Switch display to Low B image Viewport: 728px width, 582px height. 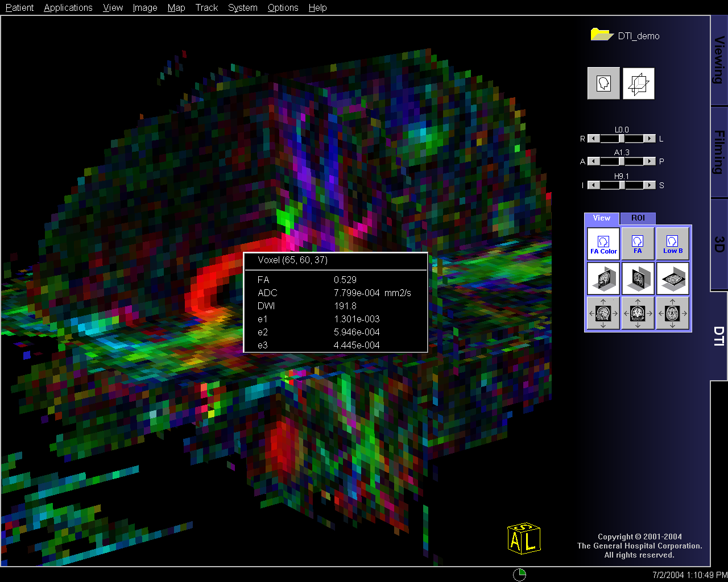tap(672, 244)
